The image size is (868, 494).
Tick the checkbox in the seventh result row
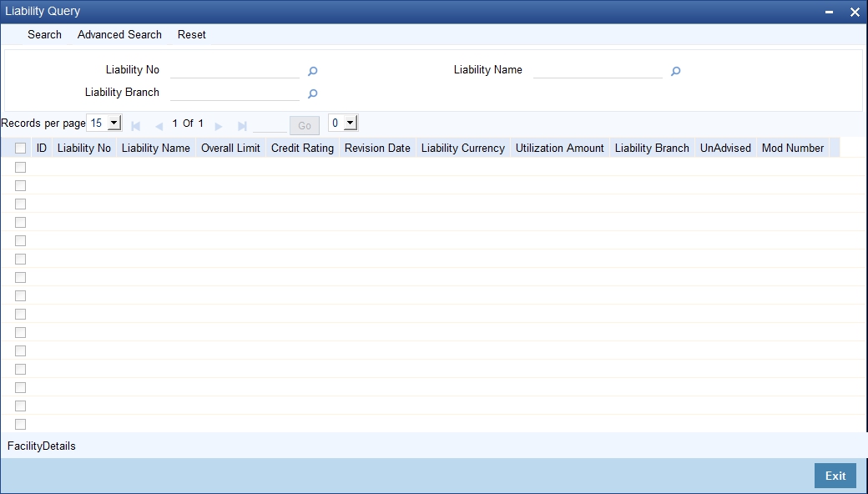(21, 277)
